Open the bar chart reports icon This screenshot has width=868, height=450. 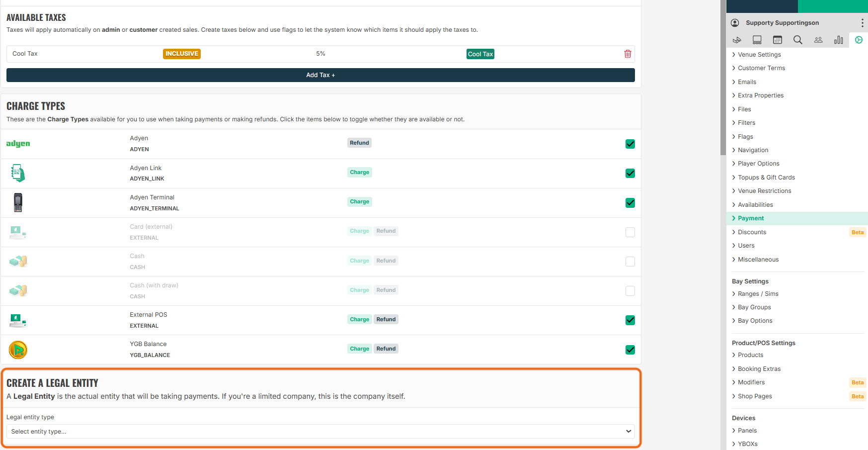click(x=839, y=40)
